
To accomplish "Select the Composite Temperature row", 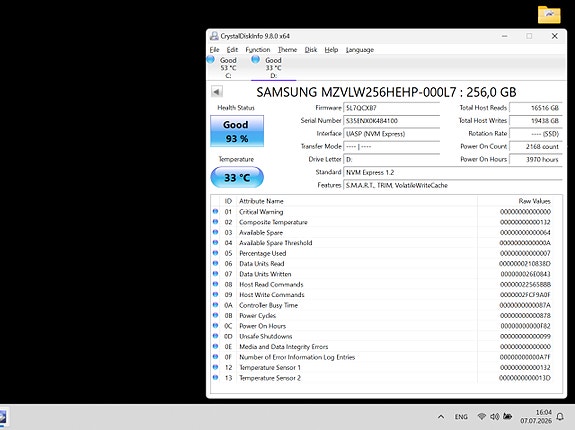I will (x=381, y=222).
